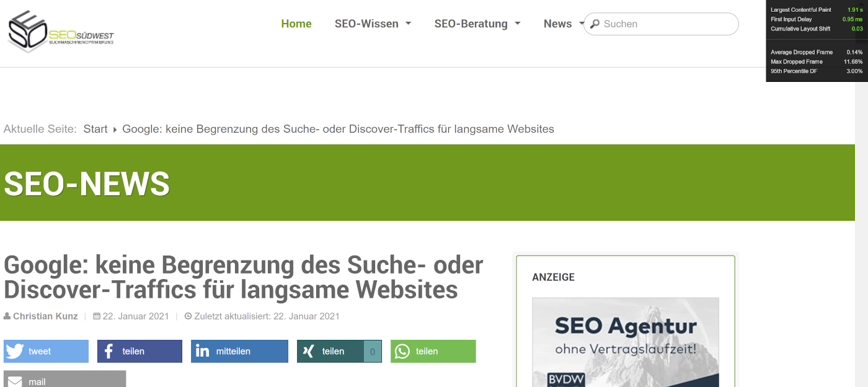Share the article via tweet button
Screen dimensions: 868x387
(46, 351)
